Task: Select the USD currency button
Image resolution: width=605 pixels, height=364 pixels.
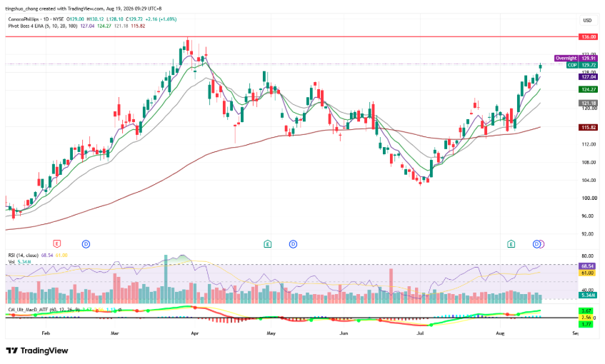Action: pyautogui.click(x=587, y=20)
